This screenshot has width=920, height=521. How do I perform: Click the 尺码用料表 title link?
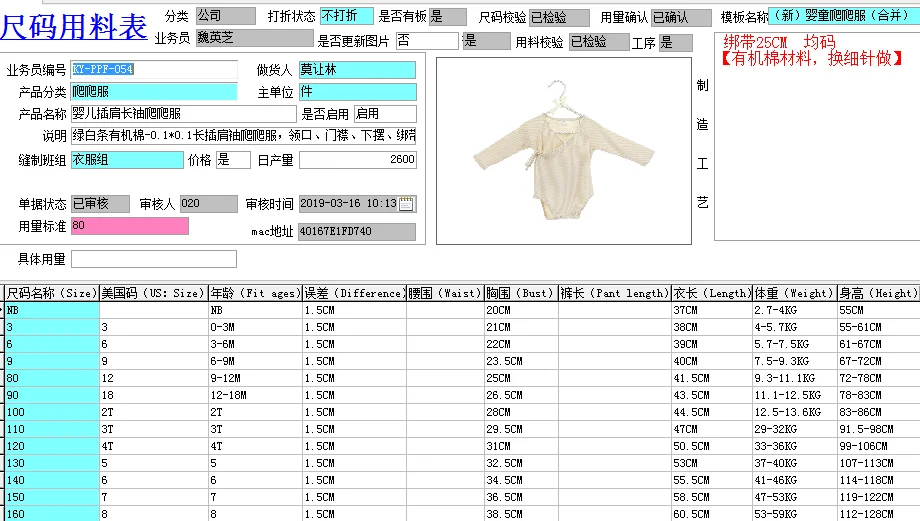[x=73, y=26]
